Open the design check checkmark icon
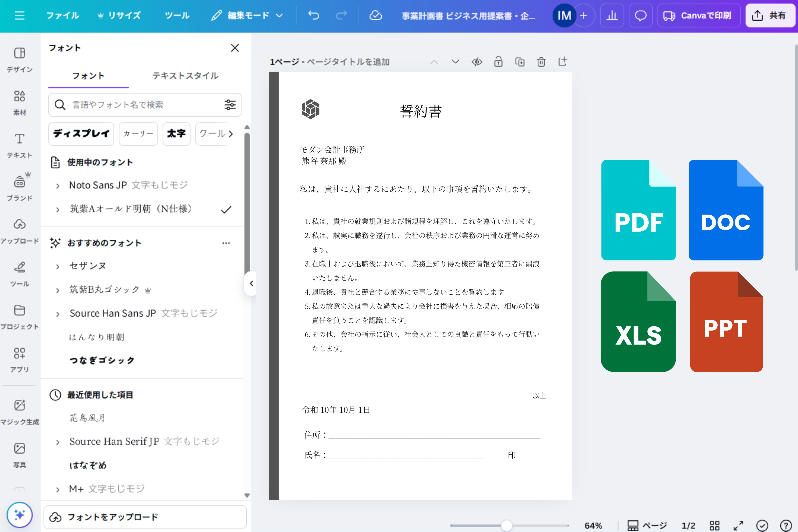798x532 pixels. pos(762,525)
